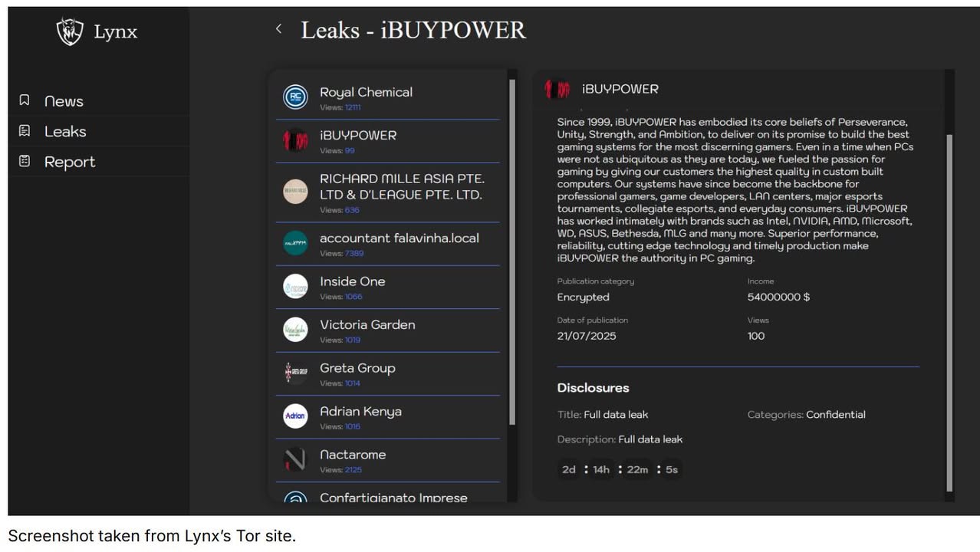Click the Nactarome 'N' logo

(295, 460)
